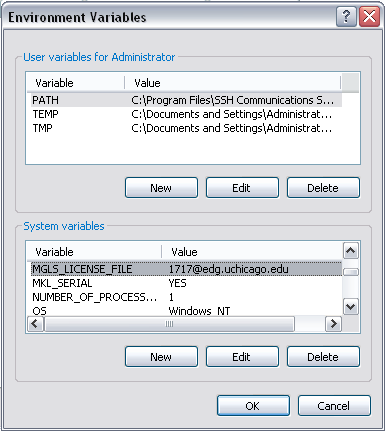The height and width of the screenshot is (431, 385).
Task: Click the SSH Communications path value
Action: [232, 100]
